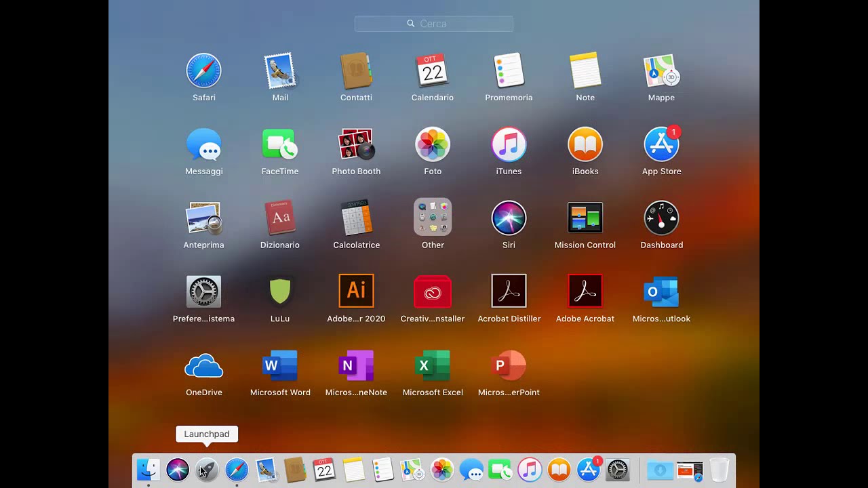
Task: Click App Store icon in the Dock
Action: [589, 469]
